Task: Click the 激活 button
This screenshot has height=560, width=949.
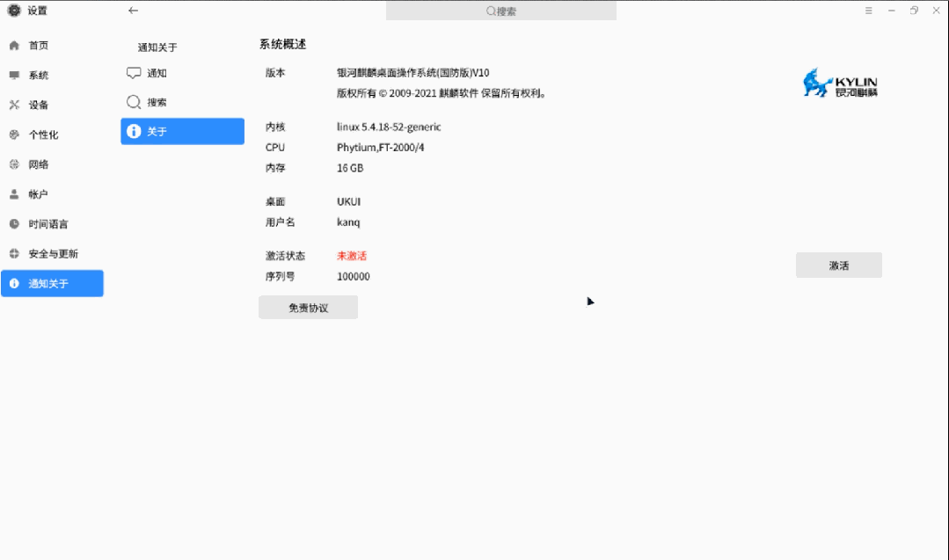Action: [839, 265]
